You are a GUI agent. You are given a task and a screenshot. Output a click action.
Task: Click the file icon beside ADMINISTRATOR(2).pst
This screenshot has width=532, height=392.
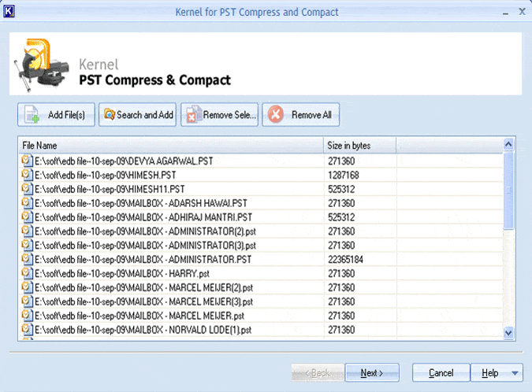click(x=27, y=231)
